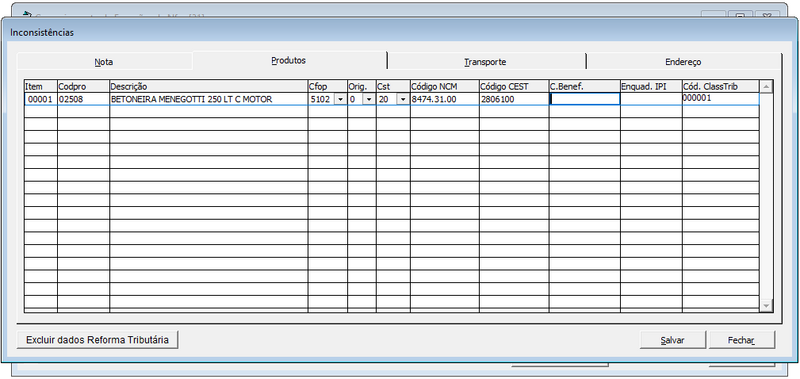800x379 pixels.
Task: Click the Código NCM column header
Action: [444, 87]
